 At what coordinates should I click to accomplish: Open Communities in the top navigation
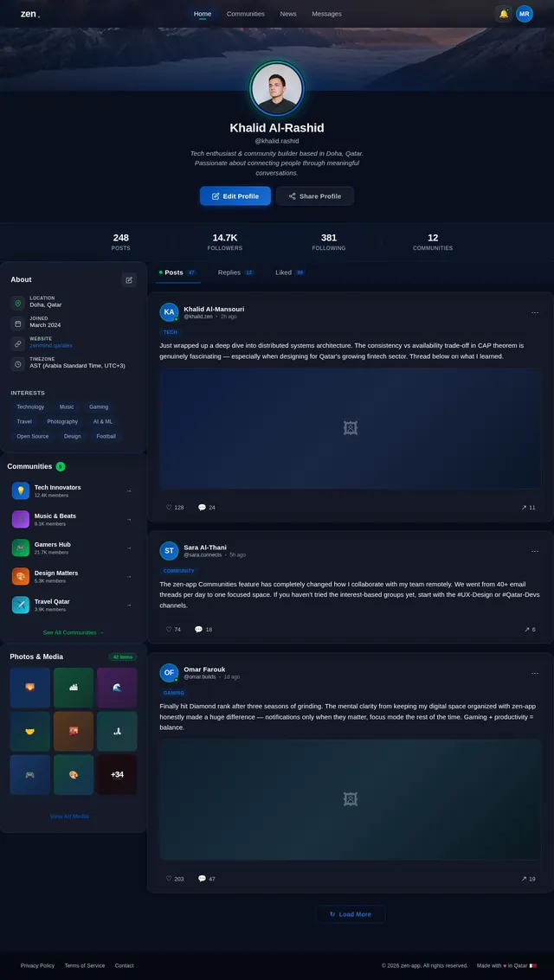(246, 14)
